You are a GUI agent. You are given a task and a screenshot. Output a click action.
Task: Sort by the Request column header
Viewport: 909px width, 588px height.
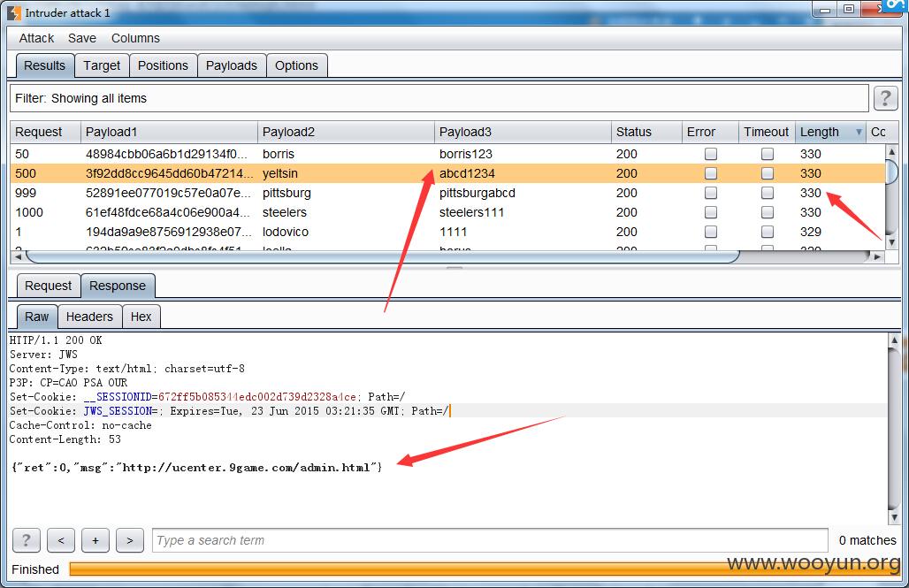45,133
